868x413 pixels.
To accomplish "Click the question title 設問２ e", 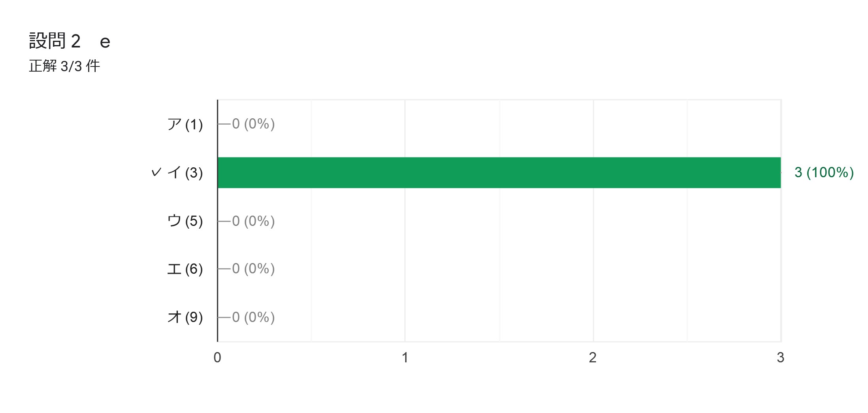I will pos(70,41).
